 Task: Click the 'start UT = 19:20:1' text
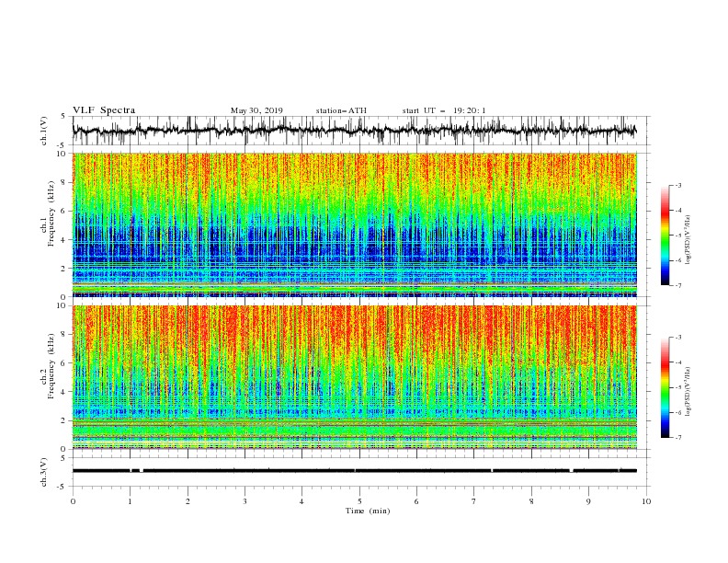(444, 110)
